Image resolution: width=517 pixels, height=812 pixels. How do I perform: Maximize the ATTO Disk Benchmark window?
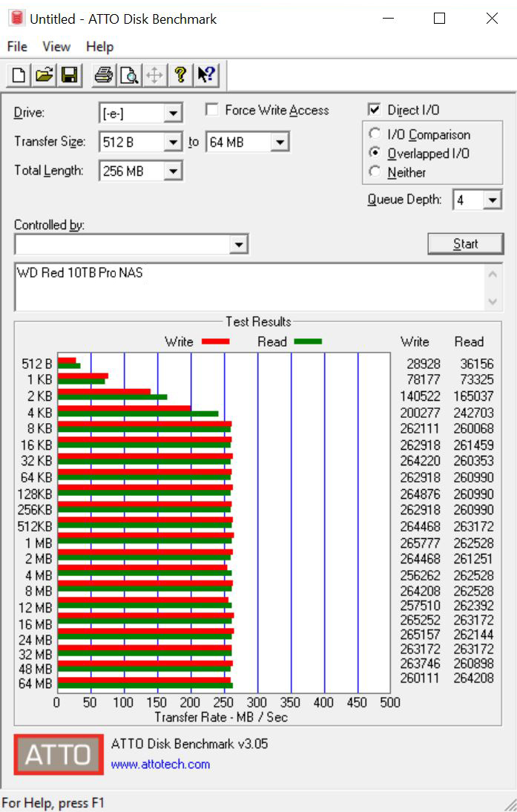click(x=439, y=19)
